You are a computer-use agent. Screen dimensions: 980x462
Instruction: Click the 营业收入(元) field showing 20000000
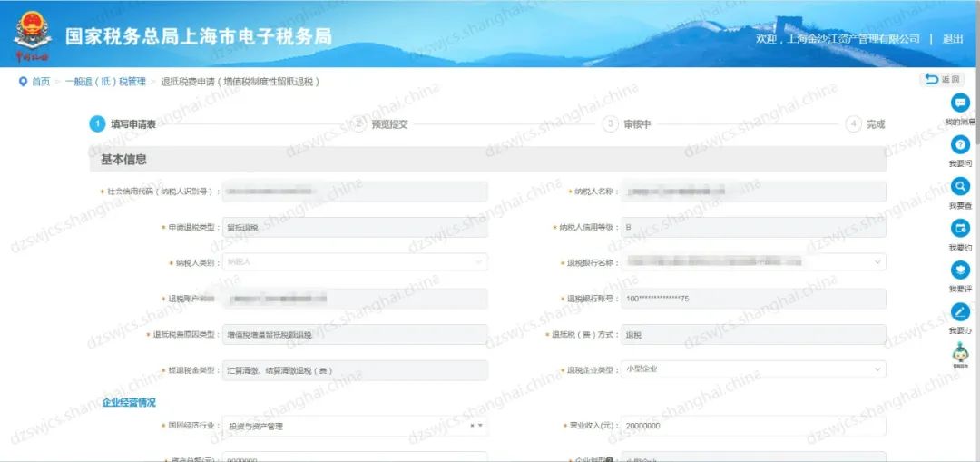pyautogui.click(x=753, y=426)
